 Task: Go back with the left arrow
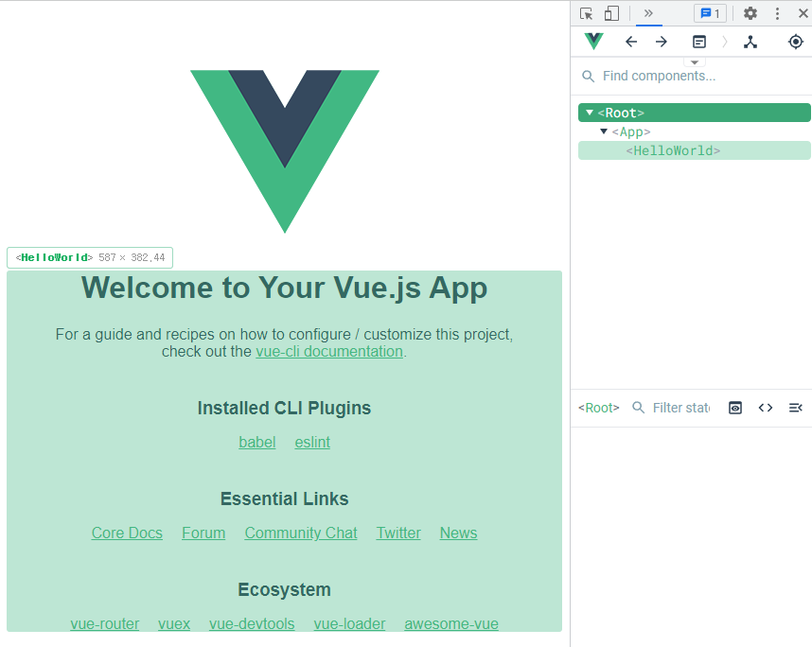pyautogui.click(x=630, y=42)
